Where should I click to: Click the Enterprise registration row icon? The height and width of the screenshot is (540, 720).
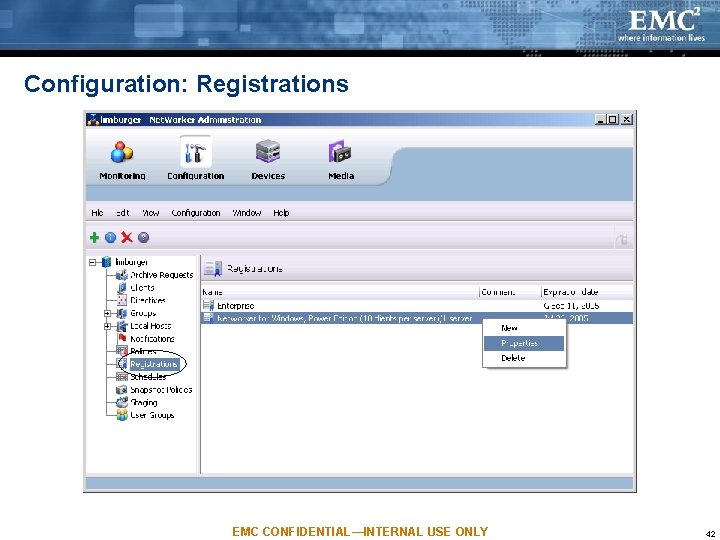click(x=208, y=305)
